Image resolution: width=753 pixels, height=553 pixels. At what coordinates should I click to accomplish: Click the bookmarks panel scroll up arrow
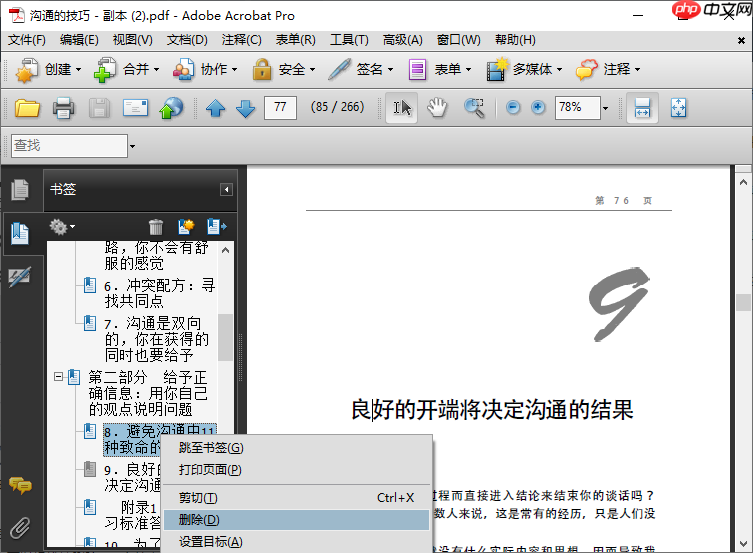[x=226, y=250]
